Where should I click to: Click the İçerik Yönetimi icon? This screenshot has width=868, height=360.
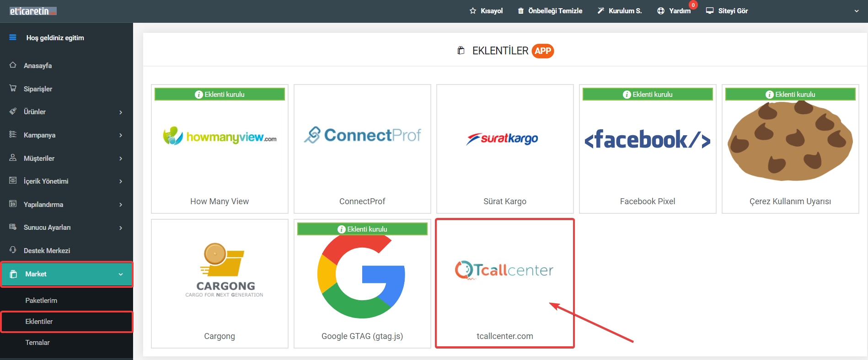click(13, 180)
